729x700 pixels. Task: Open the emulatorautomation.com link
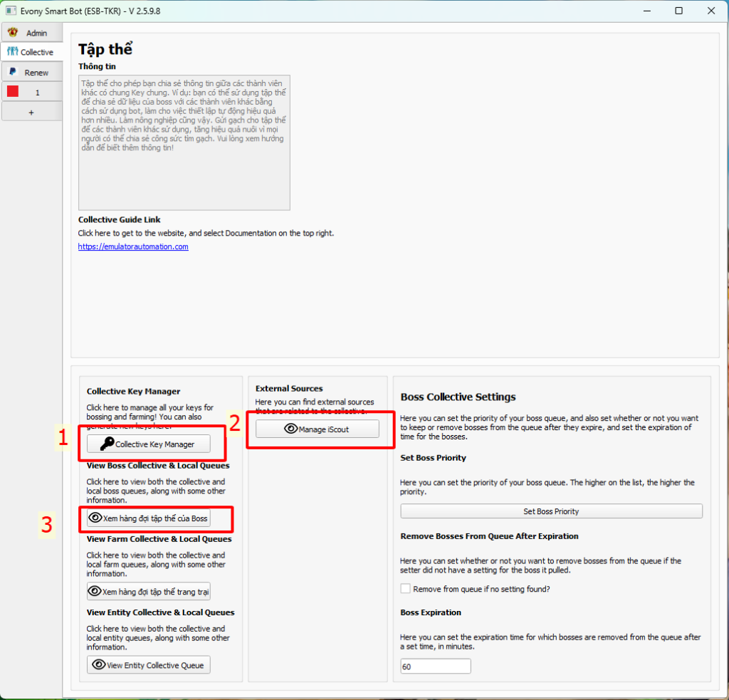[133, 246]
